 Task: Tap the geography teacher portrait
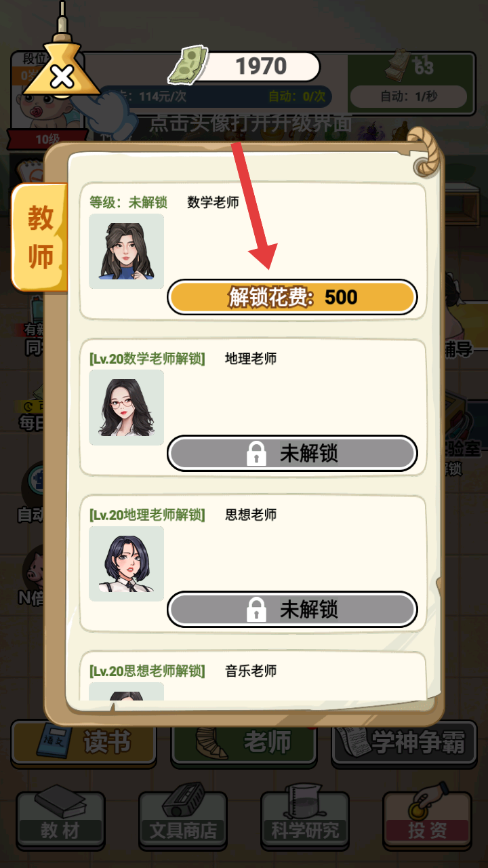(127, 407)
